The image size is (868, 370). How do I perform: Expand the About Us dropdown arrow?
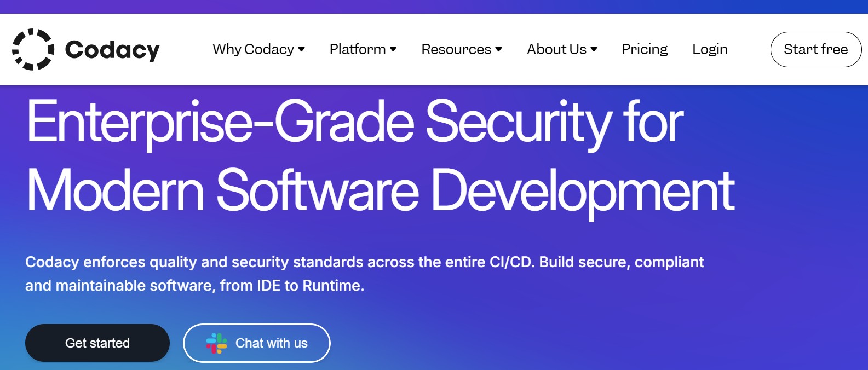tap(594, 50)
